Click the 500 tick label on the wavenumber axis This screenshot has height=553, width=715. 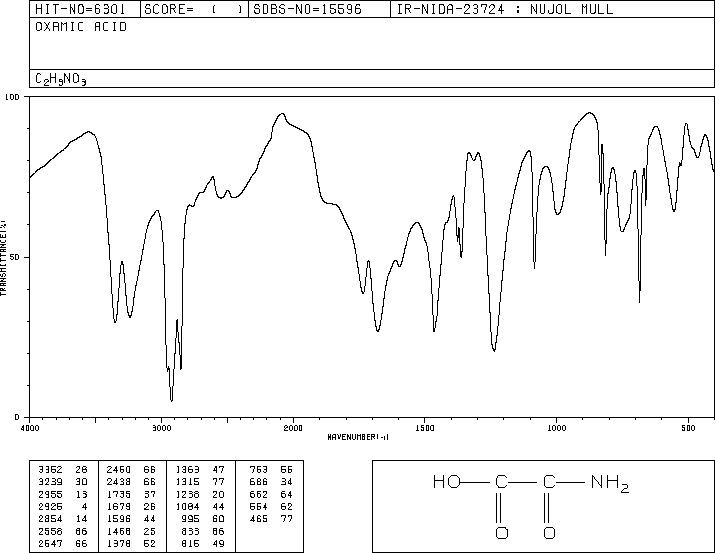click(688, 428)
